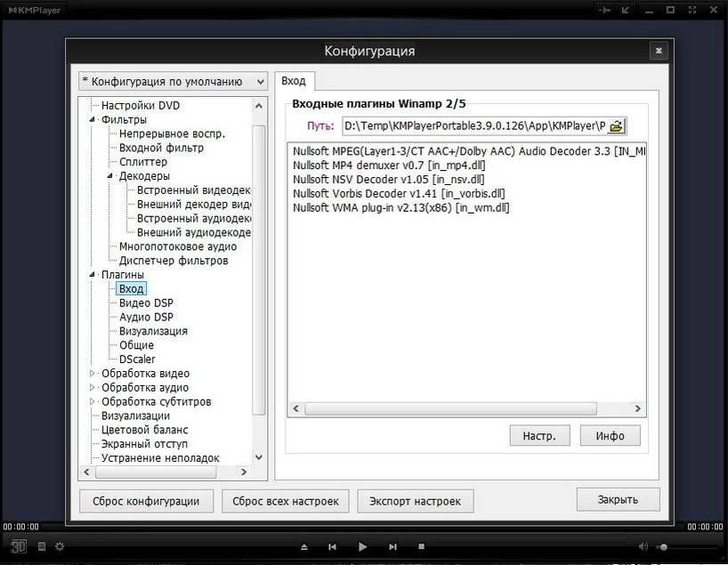Expand the Обработка видео node
This screenshot has width=728, height=565.
click(x=92, y=374)
